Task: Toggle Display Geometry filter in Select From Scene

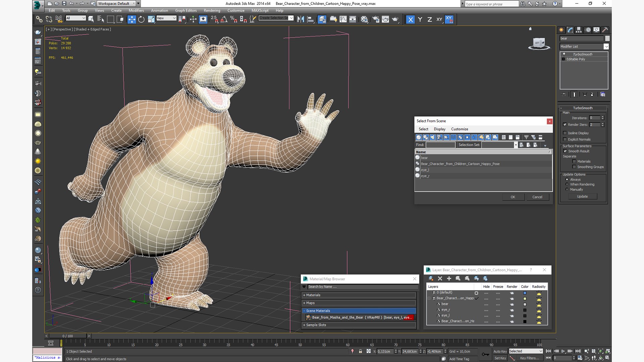Action: click(418, 137)
